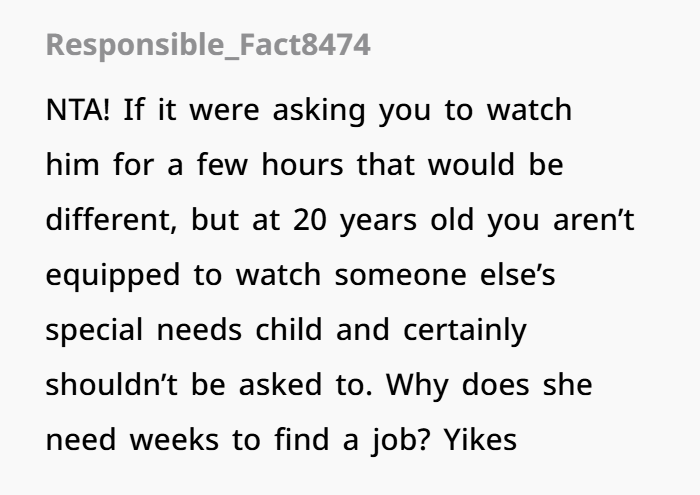700x495 pixels.
Task: Click the word "shouldn't" in the comment
Action: coord(112,385)
